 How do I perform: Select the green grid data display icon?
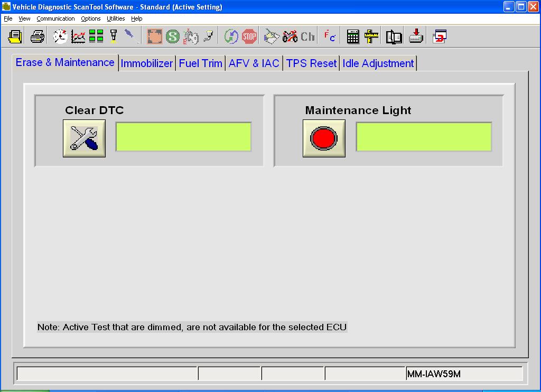(96, 36)
